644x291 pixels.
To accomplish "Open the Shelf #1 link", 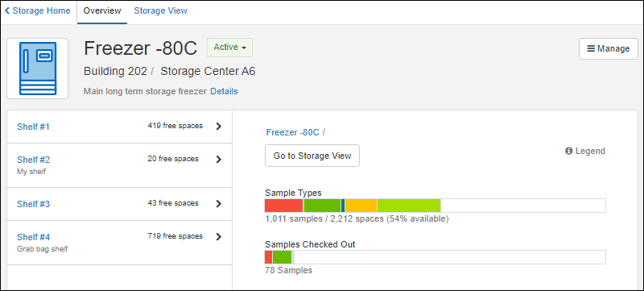I will pyautogui.click(x=33, y=127).
